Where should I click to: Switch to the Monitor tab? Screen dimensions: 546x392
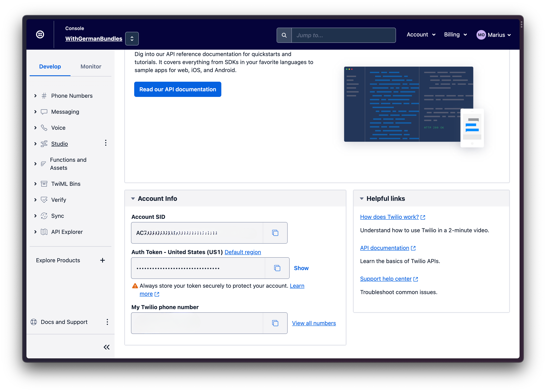coord(91,66)
